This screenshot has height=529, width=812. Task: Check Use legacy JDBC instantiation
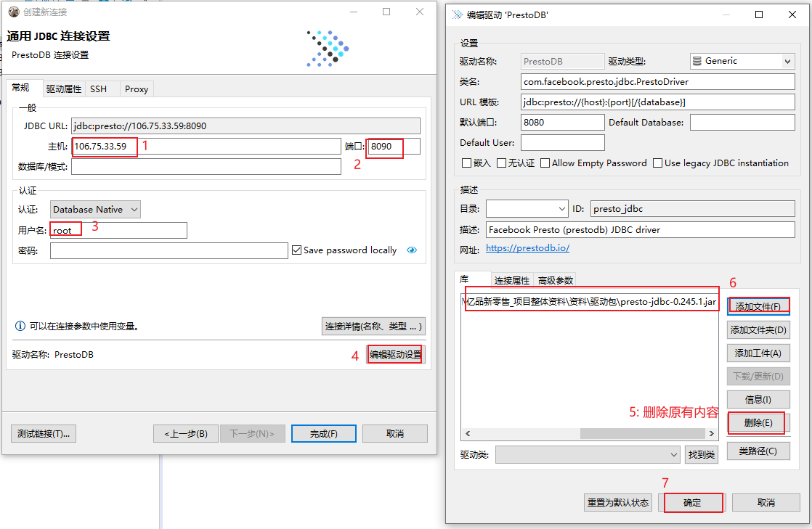pos(658,163)
